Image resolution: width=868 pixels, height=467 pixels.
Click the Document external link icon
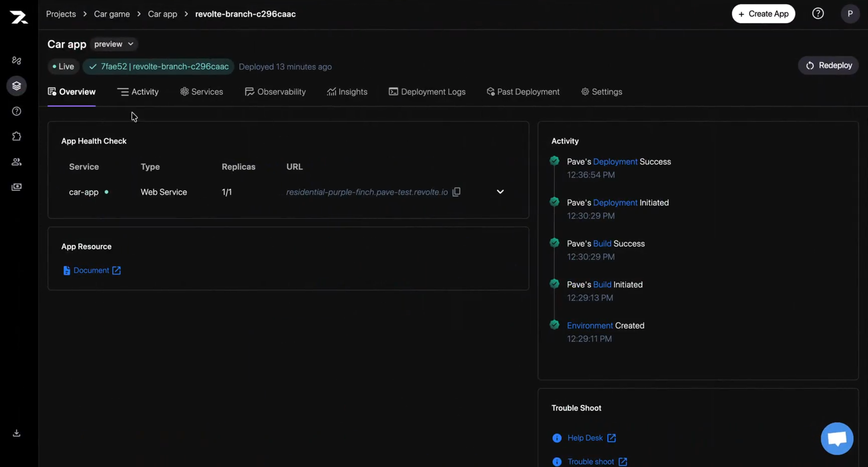click(117, 270)
